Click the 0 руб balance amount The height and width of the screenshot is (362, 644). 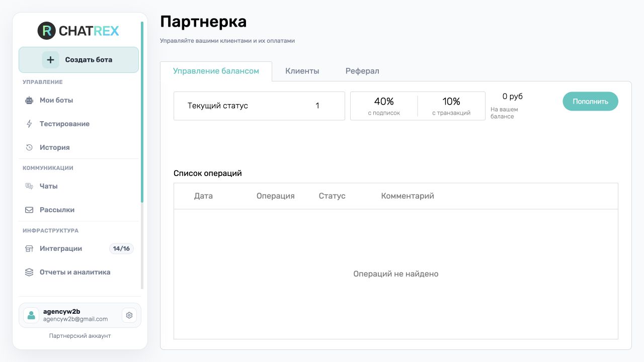513,97
